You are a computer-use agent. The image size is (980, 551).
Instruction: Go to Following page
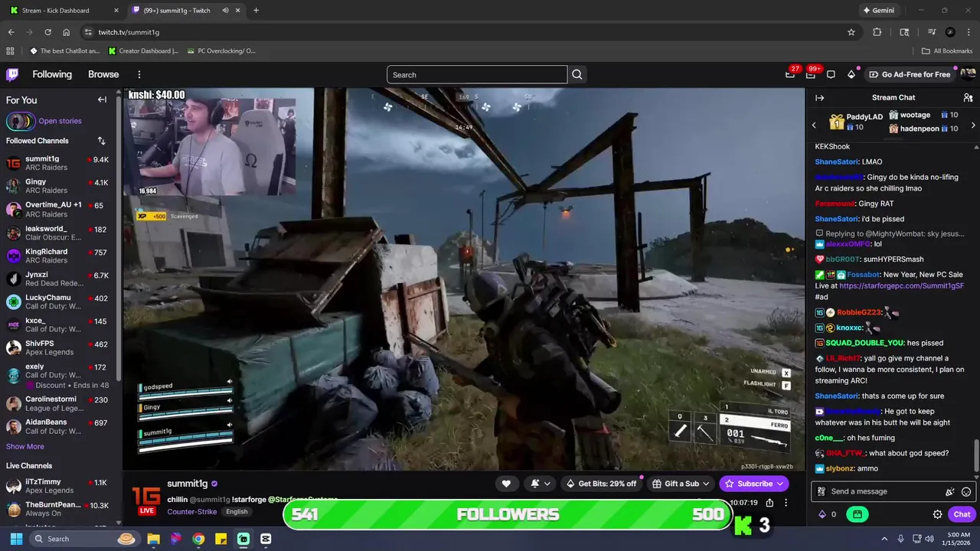pos(52,74)
